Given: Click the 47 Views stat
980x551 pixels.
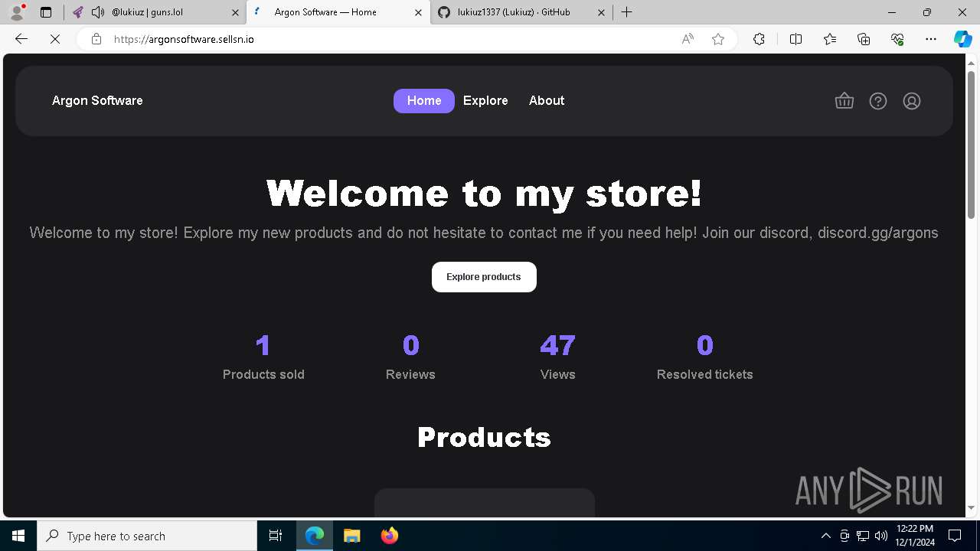Looking at the screenshot, I should pos(557,357).
